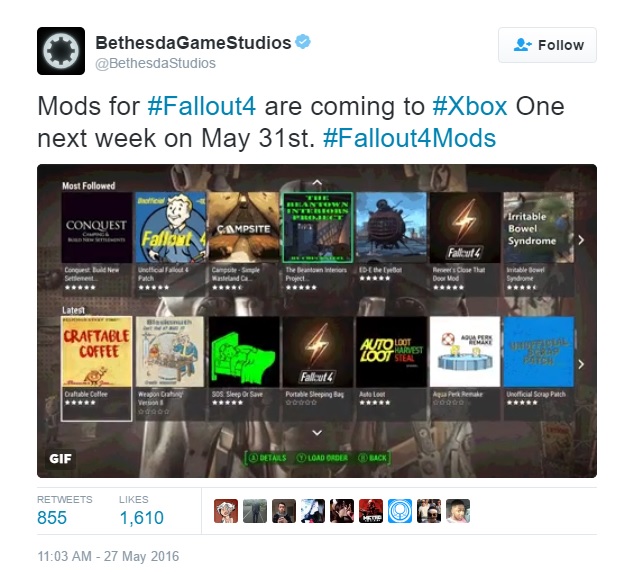
Task: Click the up chevron above mod list
Action: click(x=317, y=182)
